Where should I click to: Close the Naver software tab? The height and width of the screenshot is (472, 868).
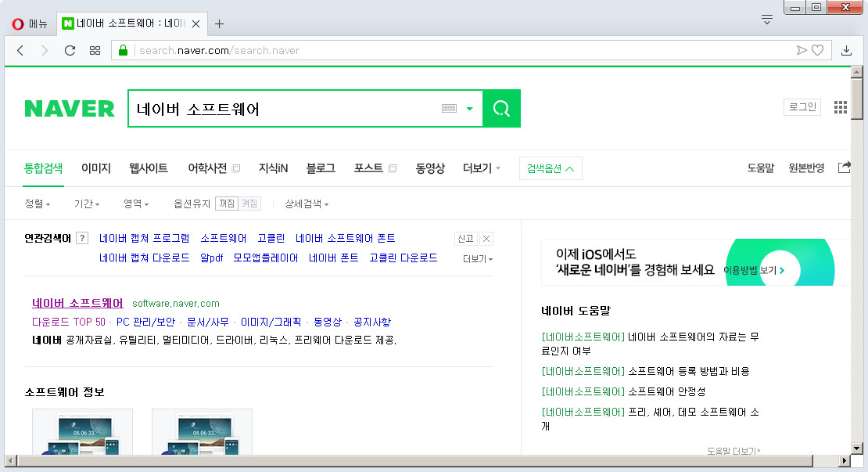[196, 23]
